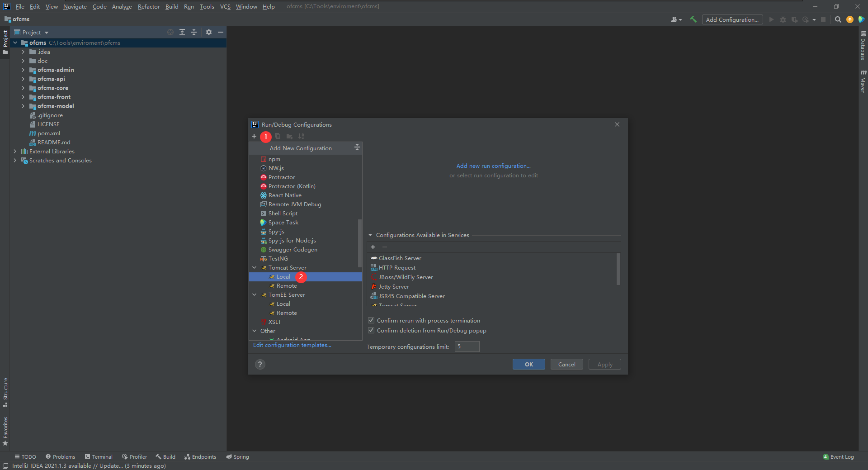Click the run arrow icon in main toolbar
Image resolution: width=868 pixels, height=470 pixels.
(x=771, y=19)
